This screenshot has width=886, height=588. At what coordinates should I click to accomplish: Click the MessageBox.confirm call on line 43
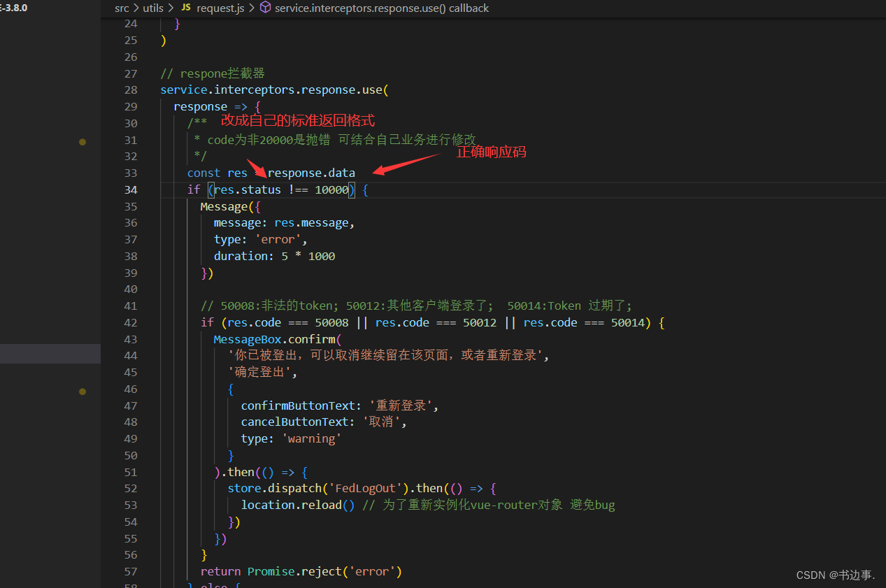pos(276,339)
